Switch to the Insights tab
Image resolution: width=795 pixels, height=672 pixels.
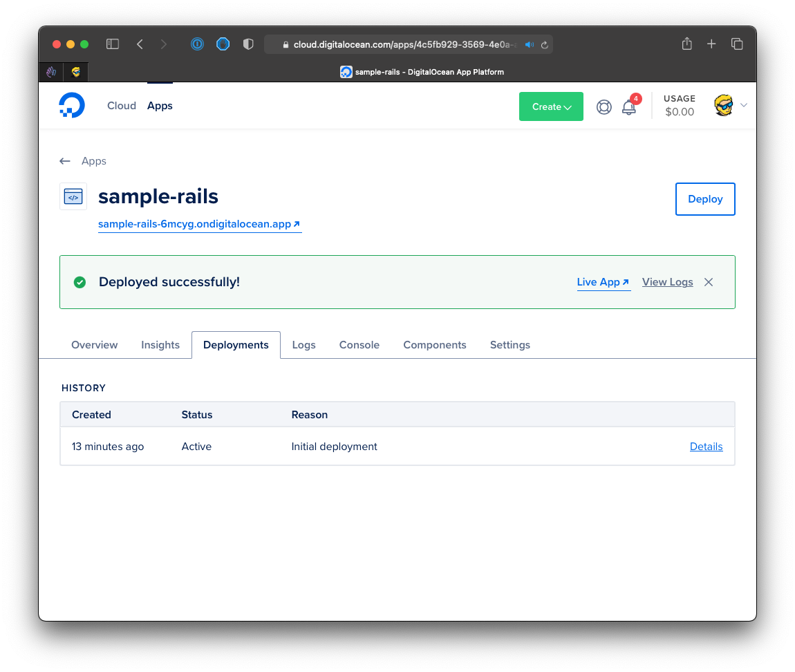160,345
